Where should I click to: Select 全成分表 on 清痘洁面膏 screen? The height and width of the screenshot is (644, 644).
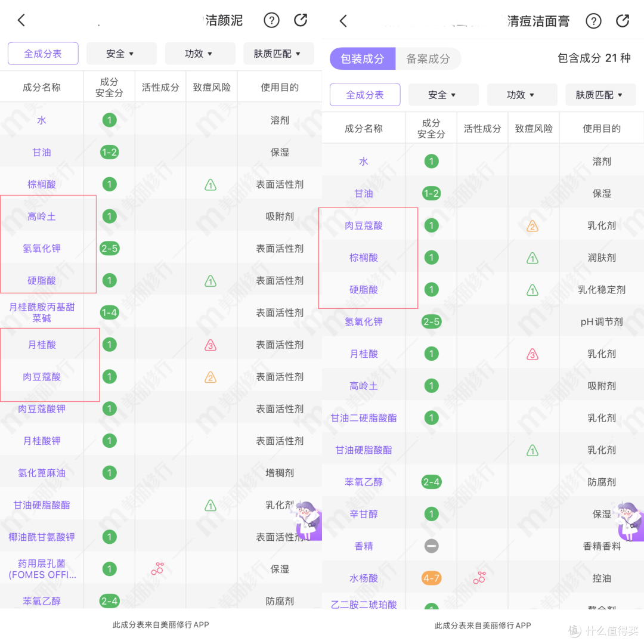(365, 95)
